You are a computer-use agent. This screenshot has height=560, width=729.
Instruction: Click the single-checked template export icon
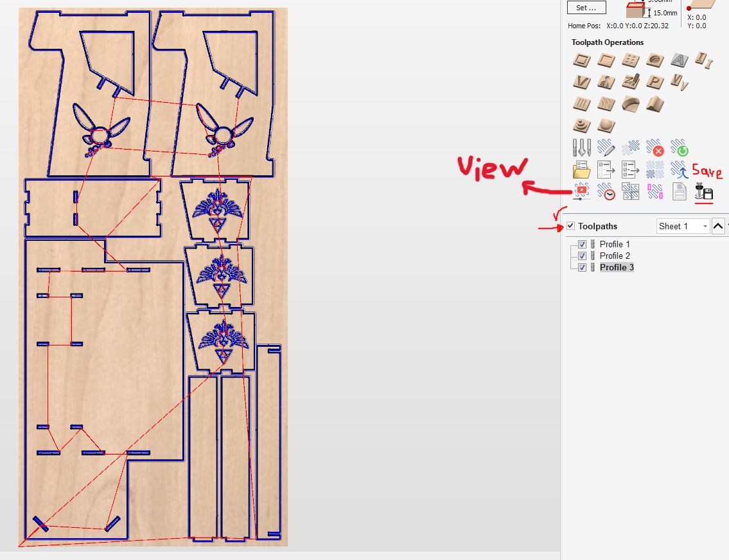606,170
